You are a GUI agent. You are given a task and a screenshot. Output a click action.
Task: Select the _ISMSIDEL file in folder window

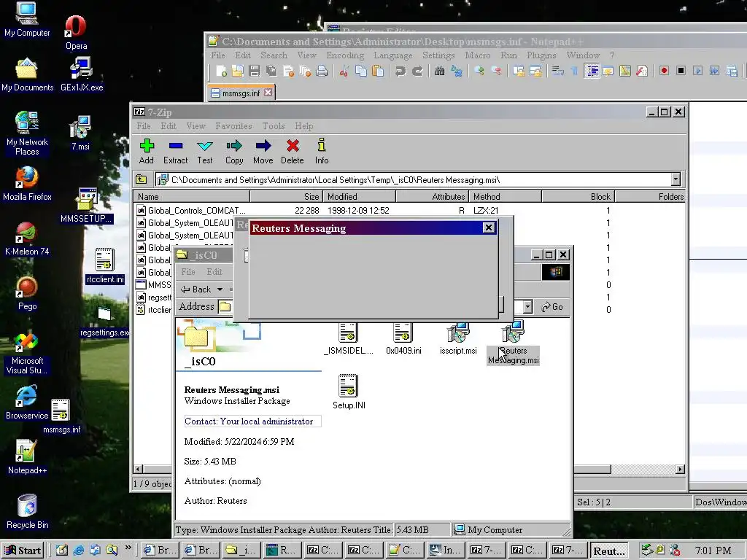(348, 338)
